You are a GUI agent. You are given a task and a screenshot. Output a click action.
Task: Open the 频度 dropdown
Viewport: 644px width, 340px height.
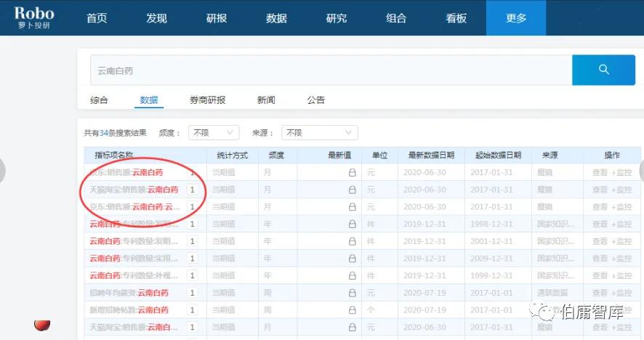click(214, 133)
